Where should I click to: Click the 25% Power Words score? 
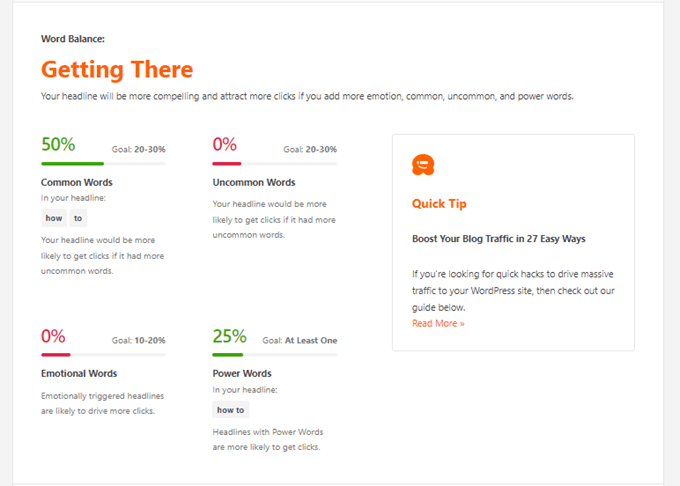coord(229,336)
